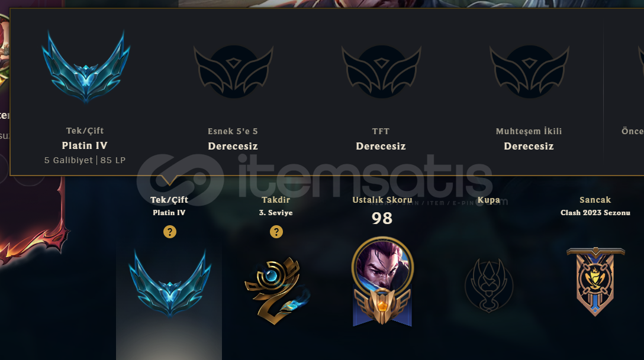Image resolution: width=644 pixels, height=360 pixels.
Task: Select the unranked Esnek 5'e 5 emblem
Action: tap(233, 72)
